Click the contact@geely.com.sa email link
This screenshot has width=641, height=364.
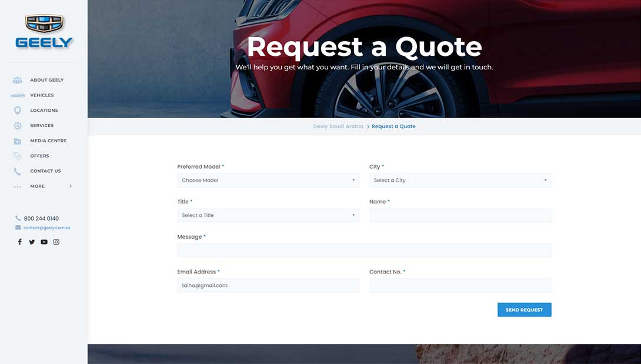pyautogui.click(x=46, y=228)
